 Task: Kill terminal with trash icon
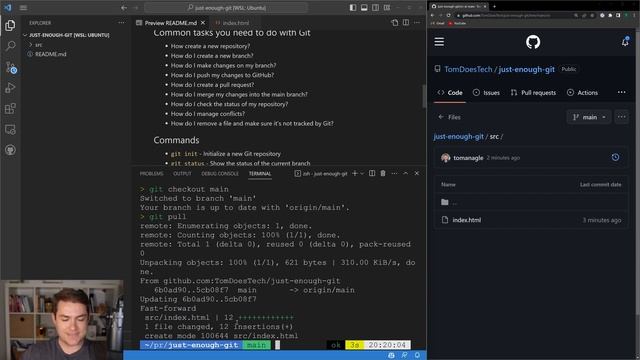click(x=383, y=173)
